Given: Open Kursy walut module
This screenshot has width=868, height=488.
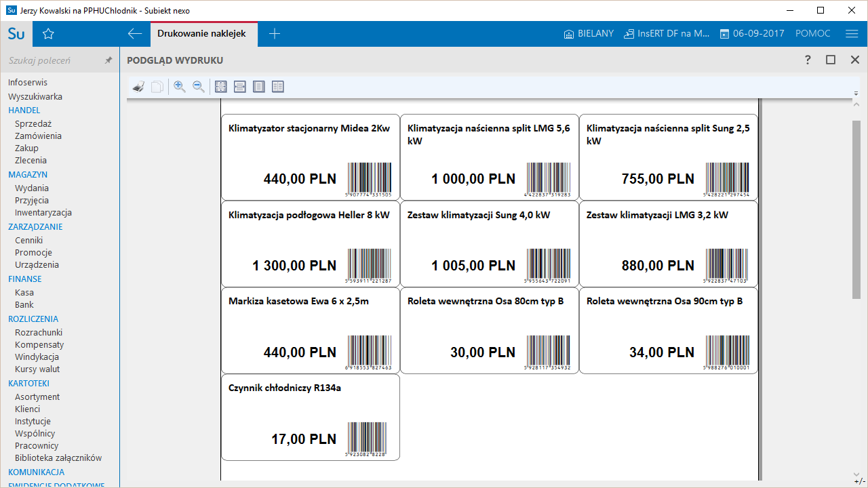Looking at the screenshot, I should pyautogui.click(x=37, y=369).
